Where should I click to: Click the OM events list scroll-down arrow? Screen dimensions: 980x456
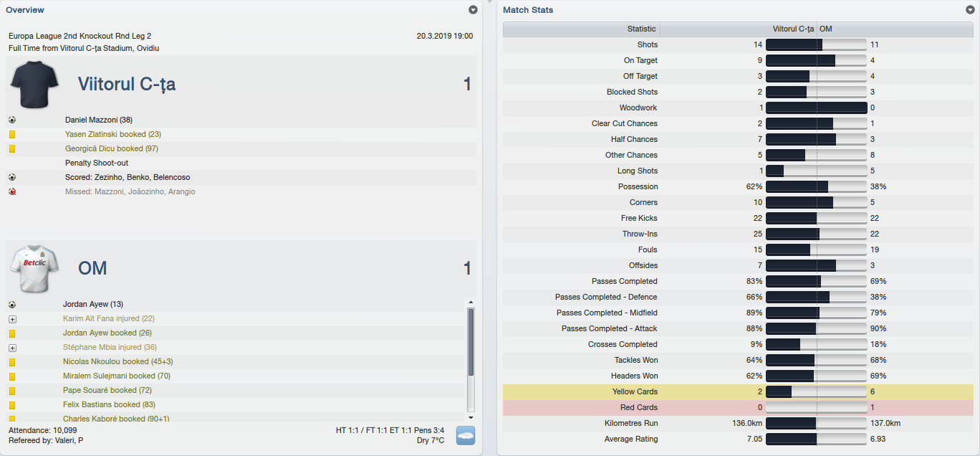click(x=471, y=417)
